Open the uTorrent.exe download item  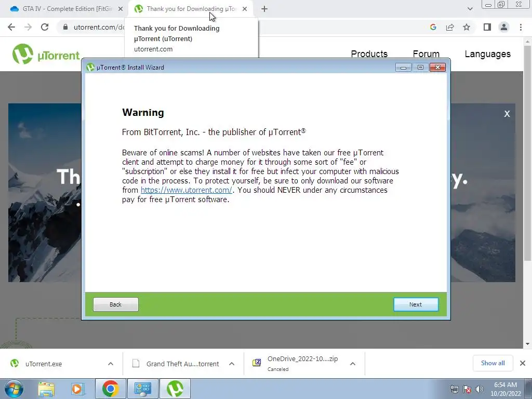[x=44, y=364]
